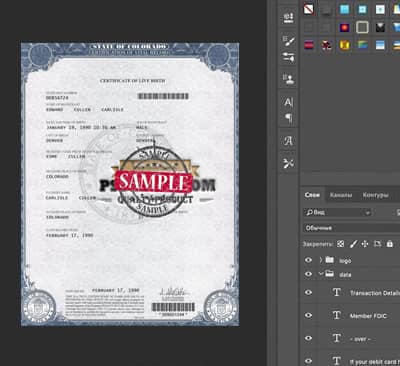Toggle lock position
This screenshot has height=366, width=400.
click(365, 244)
